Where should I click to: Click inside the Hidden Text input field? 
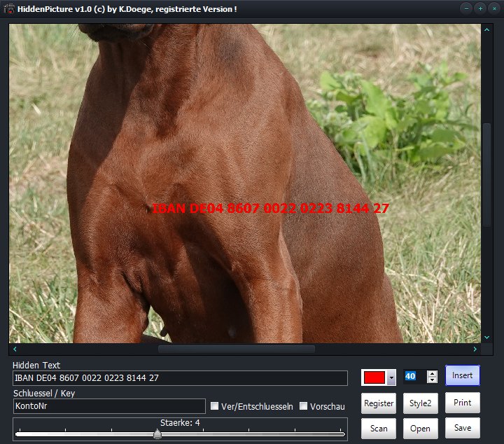click(x=180, y=378)
